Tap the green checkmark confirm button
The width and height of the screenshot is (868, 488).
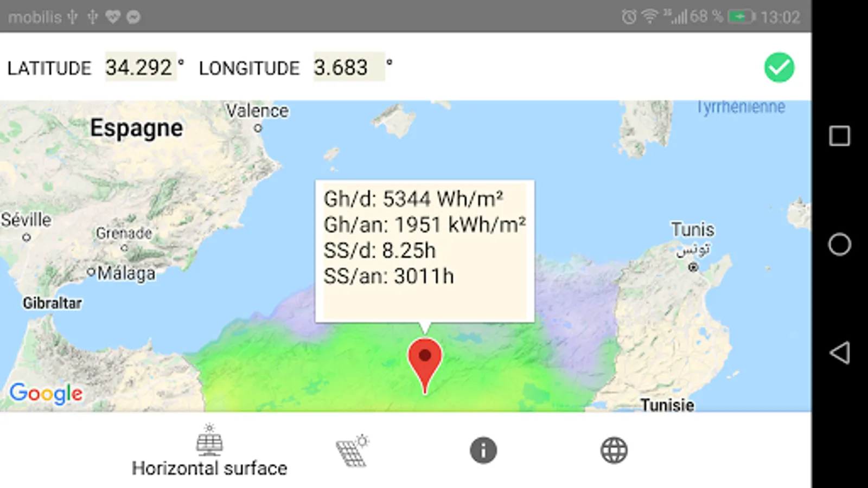click(779, 68)
